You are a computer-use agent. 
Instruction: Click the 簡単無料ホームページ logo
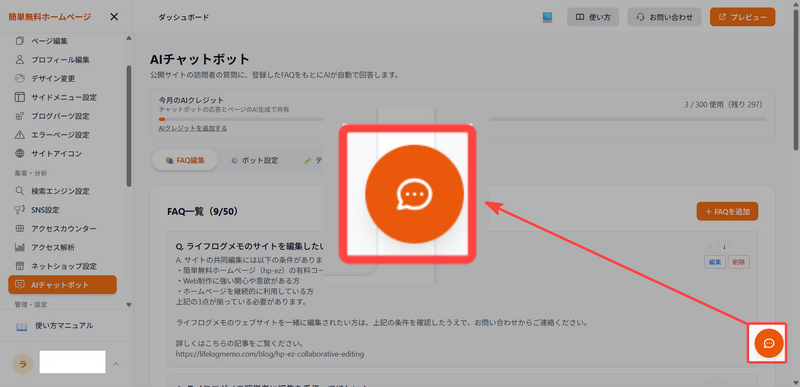pos(49,17)
